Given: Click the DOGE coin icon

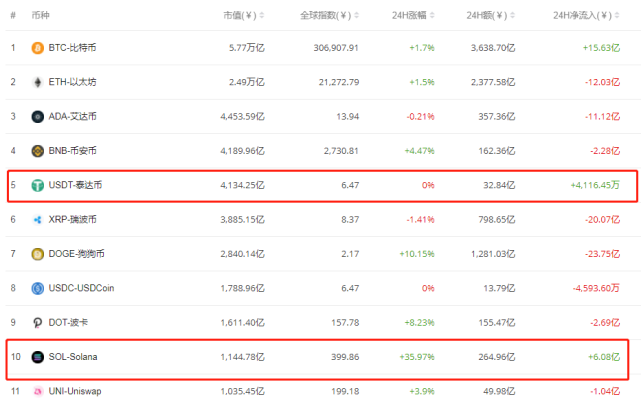Looking at the screenshot, I should [38, 254].
